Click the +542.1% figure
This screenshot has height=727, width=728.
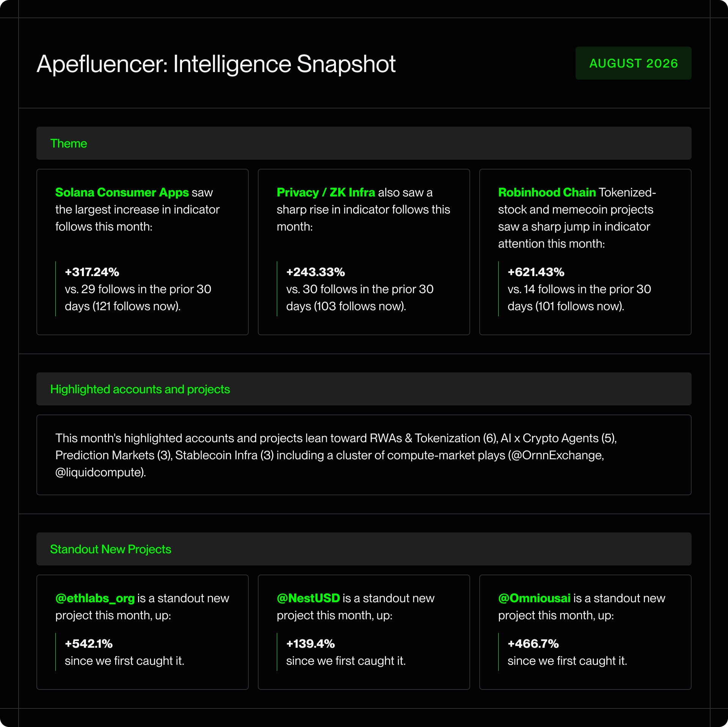(89, 644)
